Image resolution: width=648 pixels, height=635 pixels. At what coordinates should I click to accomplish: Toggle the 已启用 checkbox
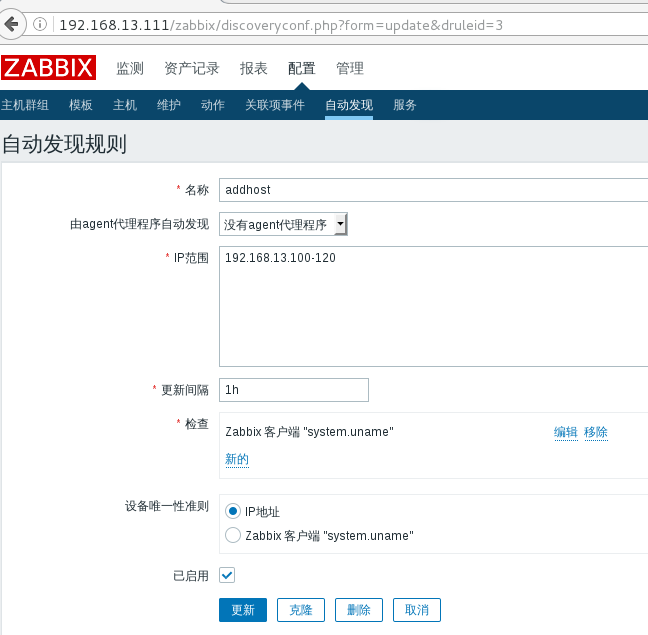227,575
